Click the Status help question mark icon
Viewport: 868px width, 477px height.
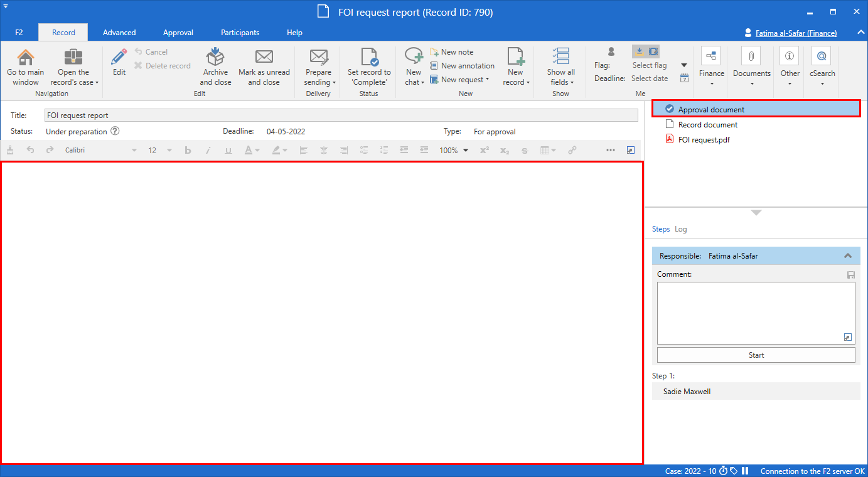click(115, 131)
